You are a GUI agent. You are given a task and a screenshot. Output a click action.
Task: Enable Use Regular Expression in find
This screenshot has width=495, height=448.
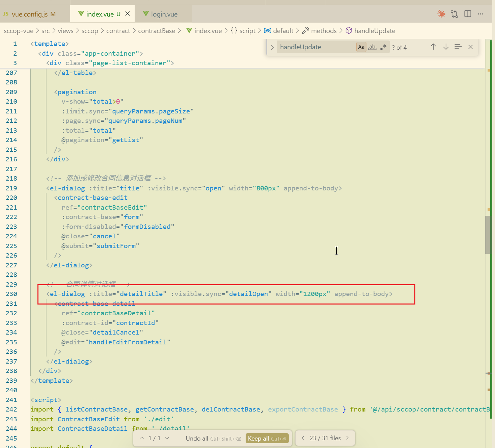383,47
